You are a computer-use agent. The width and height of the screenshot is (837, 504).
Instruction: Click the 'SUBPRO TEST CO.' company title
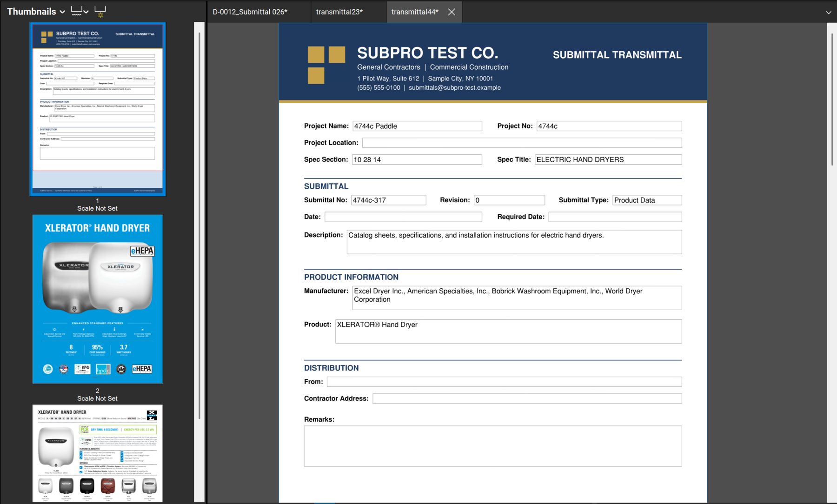tap(427, 53)
